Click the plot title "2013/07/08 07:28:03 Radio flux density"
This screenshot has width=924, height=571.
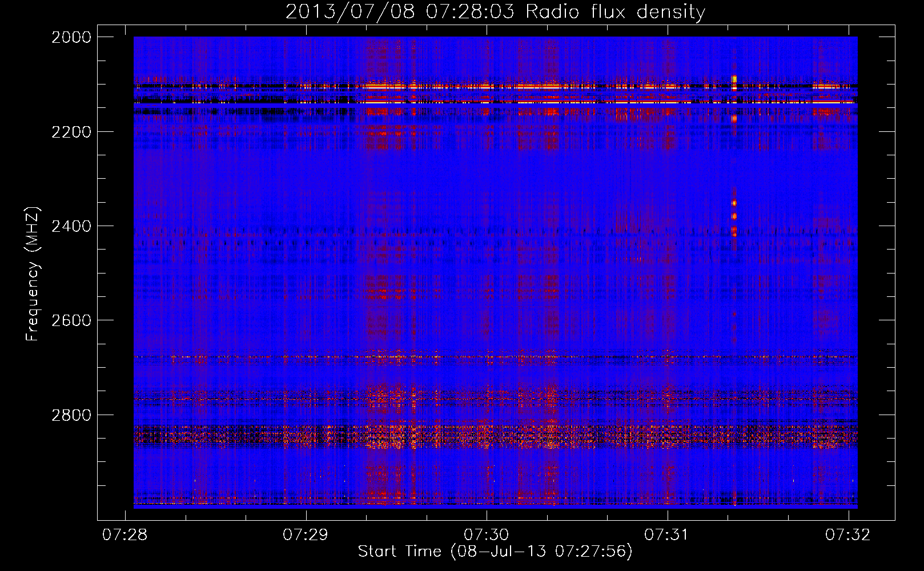point(495,12)
